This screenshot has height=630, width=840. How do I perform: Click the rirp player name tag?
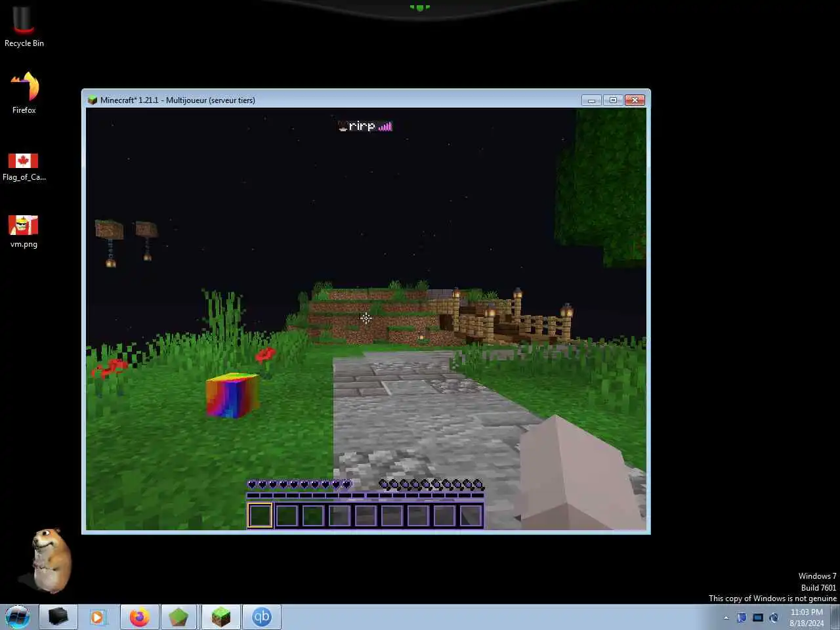(362, 126)
